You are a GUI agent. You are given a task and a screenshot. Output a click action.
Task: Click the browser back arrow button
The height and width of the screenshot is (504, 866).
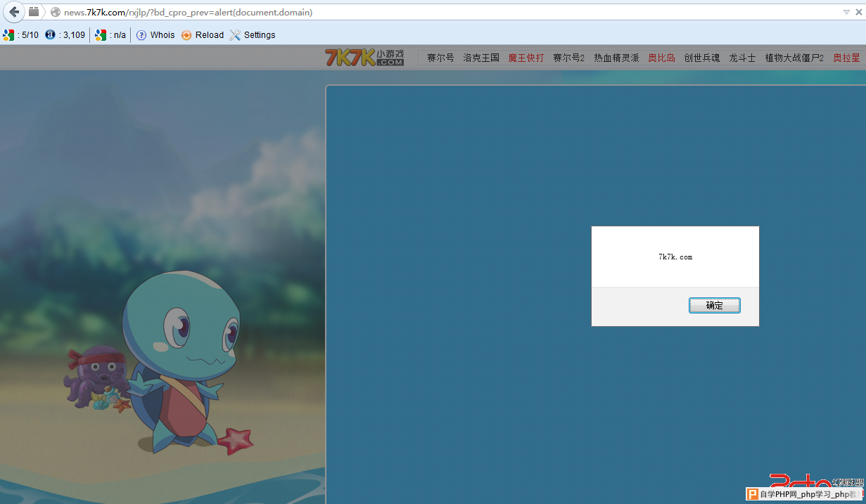[14, 12]
